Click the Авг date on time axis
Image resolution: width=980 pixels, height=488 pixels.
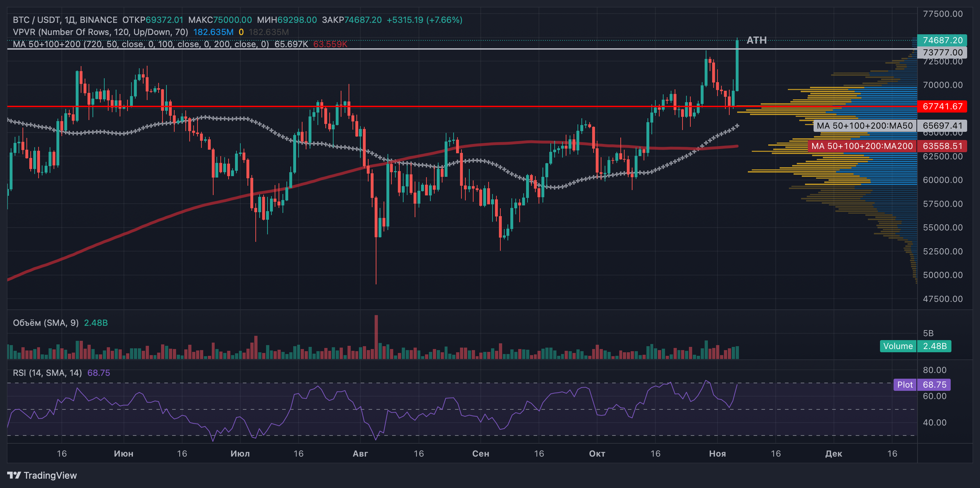tap(360, 454)
